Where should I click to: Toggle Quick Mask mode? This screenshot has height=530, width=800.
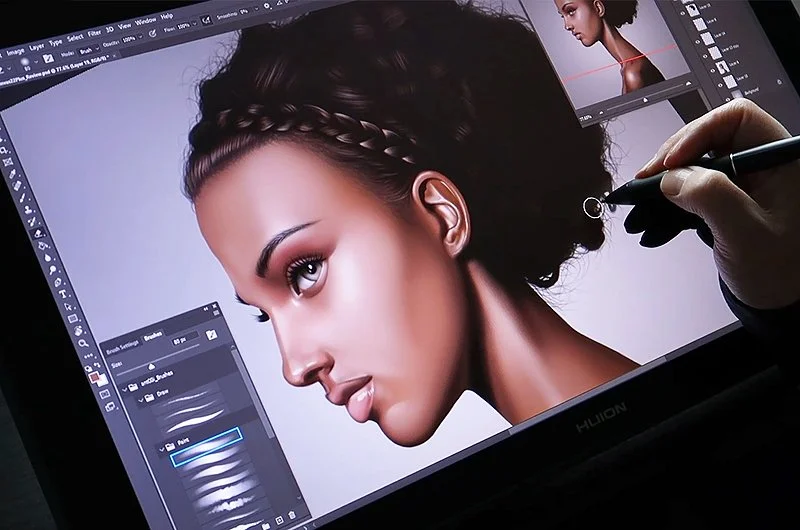click(105, 394)
